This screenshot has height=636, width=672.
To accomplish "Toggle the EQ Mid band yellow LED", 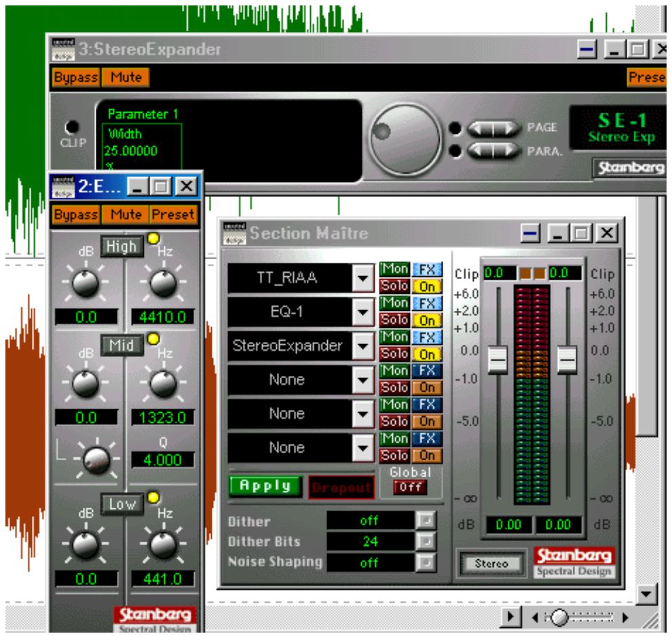I will [x=153, y=339].
